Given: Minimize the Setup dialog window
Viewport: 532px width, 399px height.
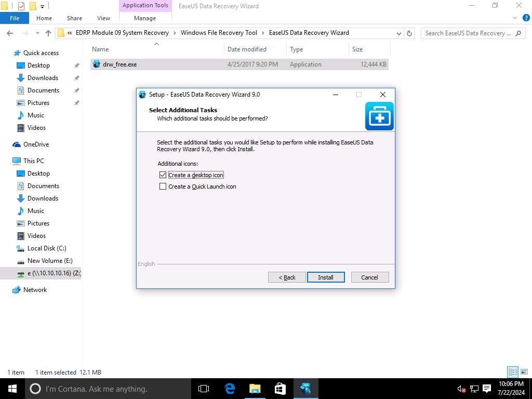Looking at the screenshot, I should (336, 95).
